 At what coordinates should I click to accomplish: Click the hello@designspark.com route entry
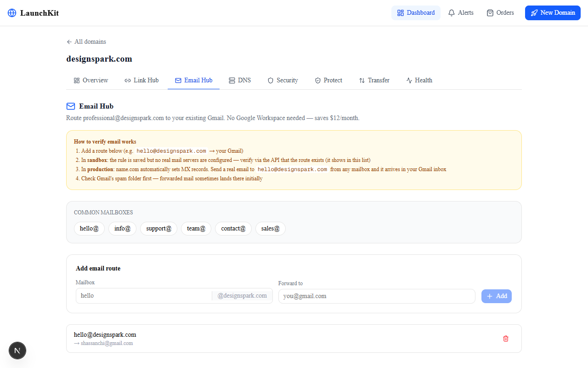[x=105, y=335]
